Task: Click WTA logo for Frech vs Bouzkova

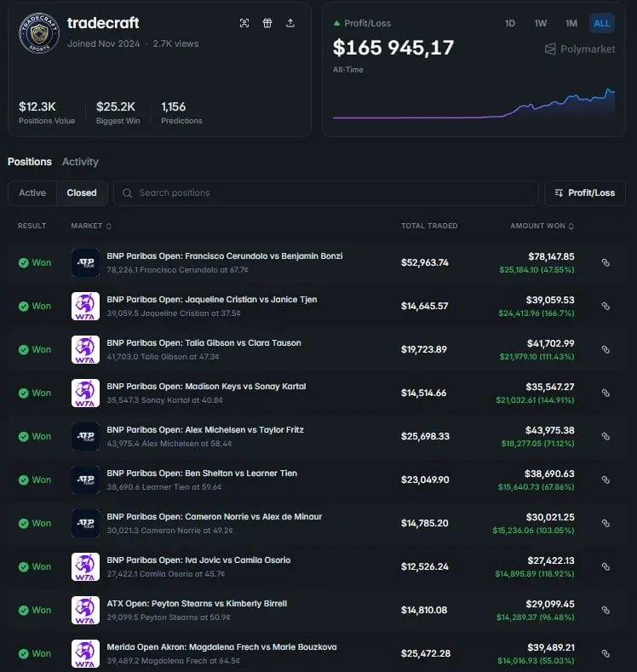Action: pos(85,653)
